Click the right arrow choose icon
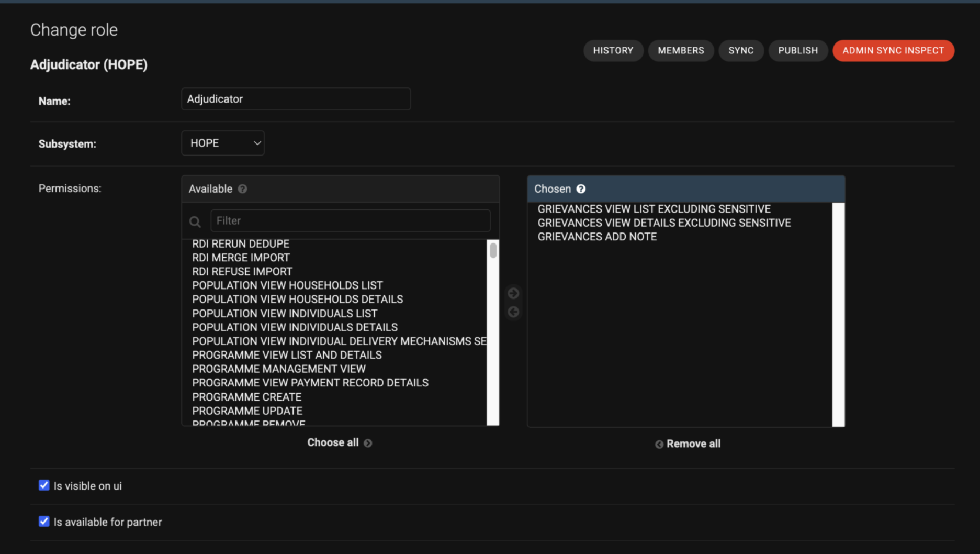Image resolution: width=980 pixels, height=554 pixels. pyautogui.click(x=513, y=293)
